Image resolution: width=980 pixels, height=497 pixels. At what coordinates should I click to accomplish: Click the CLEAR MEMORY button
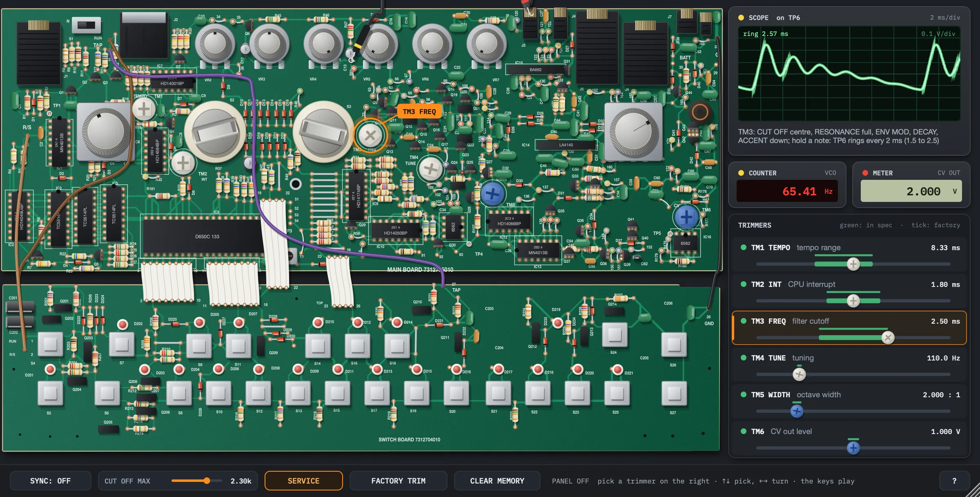[x=497, y=481]
